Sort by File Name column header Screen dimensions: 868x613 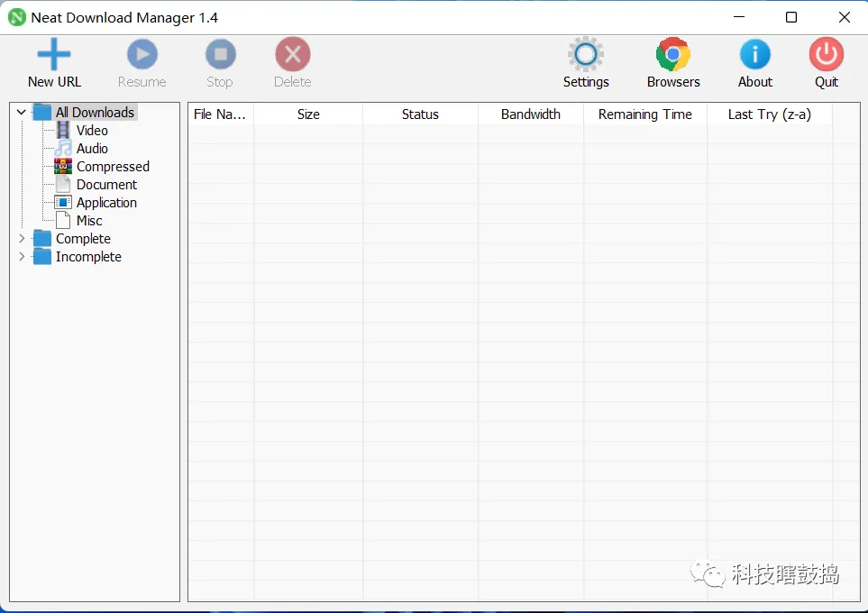point(220,114)
